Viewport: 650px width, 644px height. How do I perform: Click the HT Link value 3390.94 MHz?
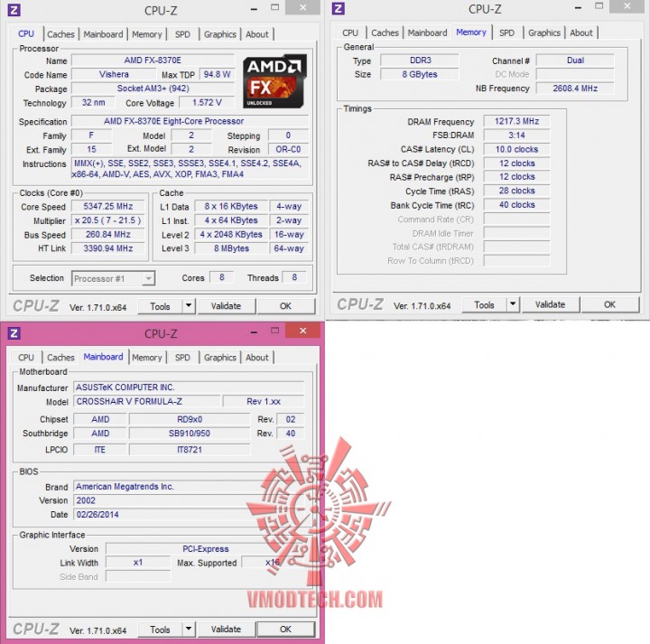pos(107,248)
